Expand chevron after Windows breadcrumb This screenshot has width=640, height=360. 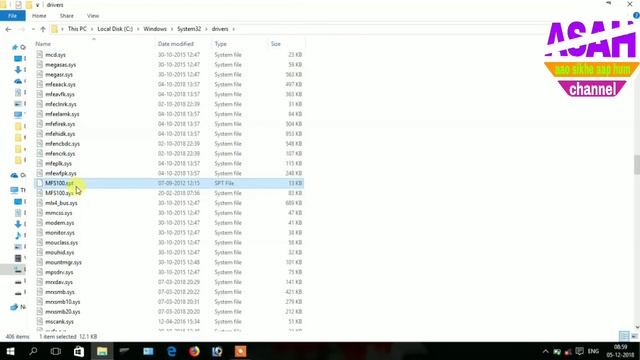(x=172, y=29)
